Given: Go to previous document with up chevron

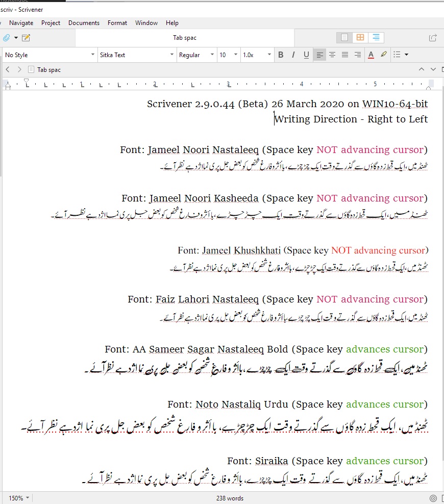Looking at the screenshot, I should coord(422,69).
